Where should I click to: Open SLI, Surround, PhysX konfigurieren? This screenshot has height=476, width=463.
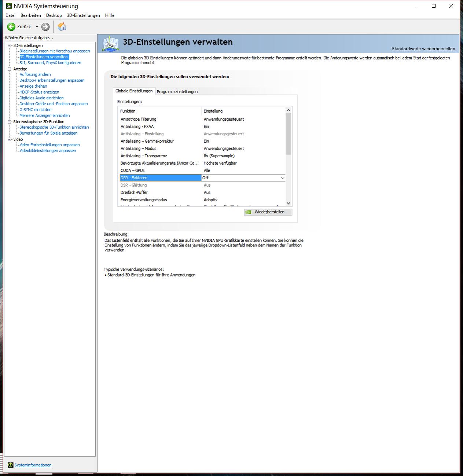tap(50, 63)
